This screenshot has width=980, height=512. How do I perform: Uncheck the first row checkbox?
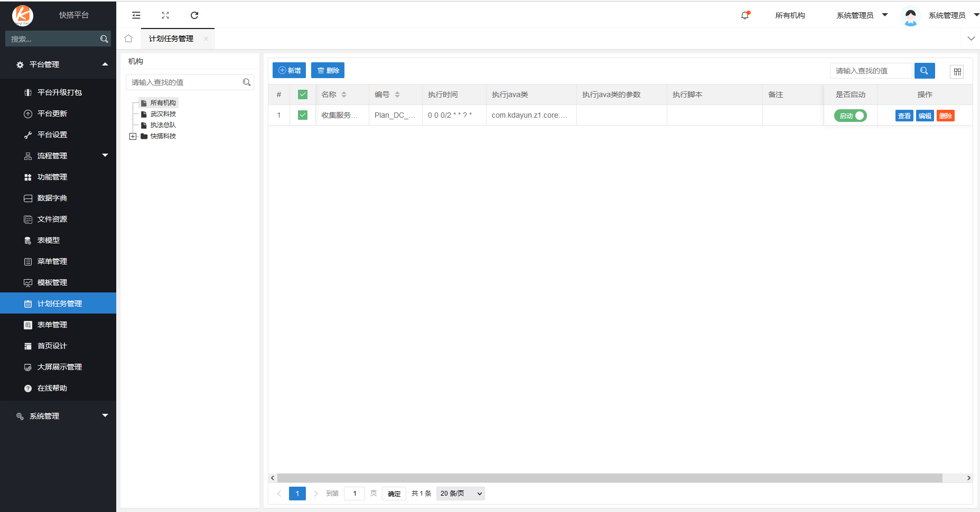click(303, 115)
